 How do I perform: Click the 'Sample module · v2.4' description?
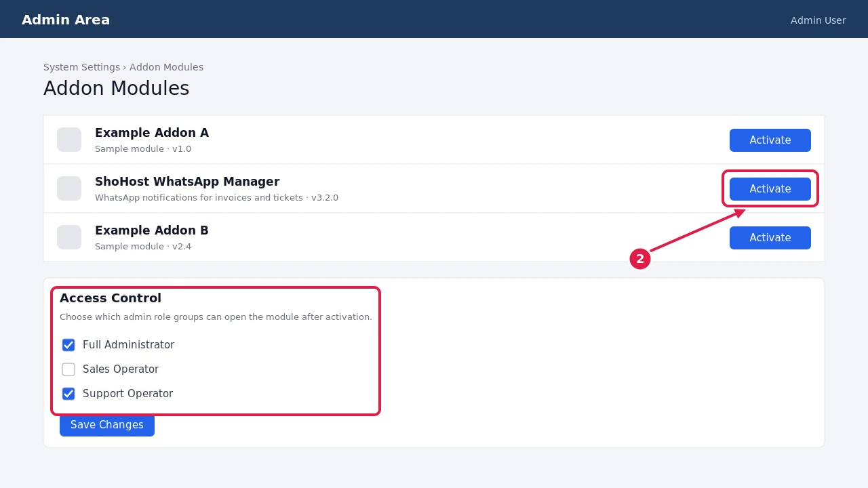point(143,247)
